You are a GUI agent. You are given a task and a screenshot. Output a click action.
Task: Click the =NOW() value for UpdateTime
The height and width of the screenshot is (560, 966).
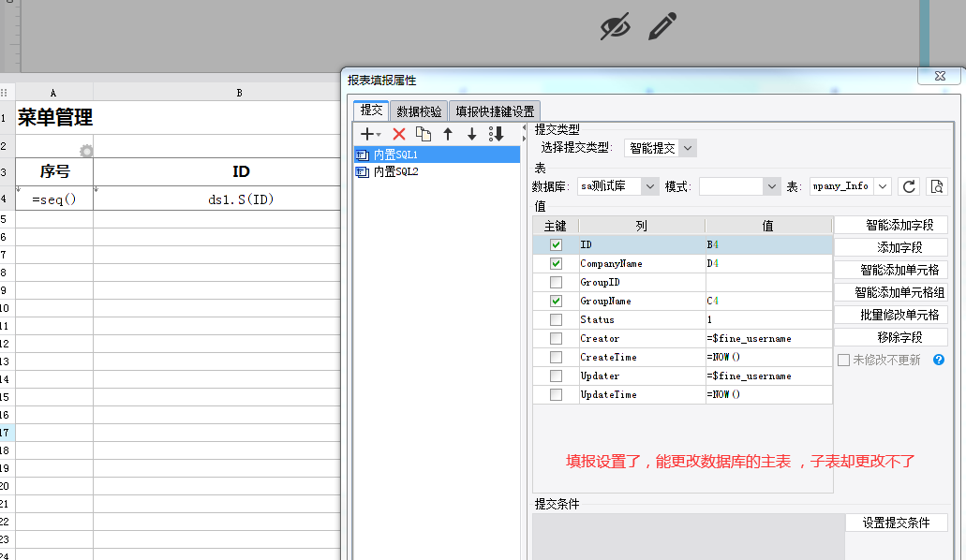(768, 395)
